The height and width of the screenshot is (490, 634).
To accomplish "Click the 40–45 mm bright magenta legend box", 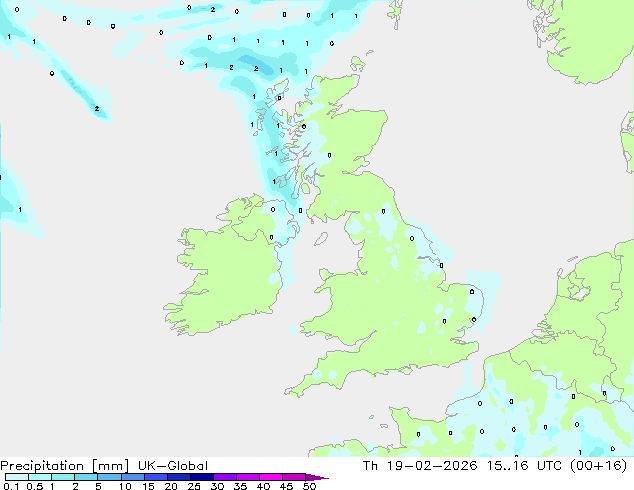I will click(271, 477).
